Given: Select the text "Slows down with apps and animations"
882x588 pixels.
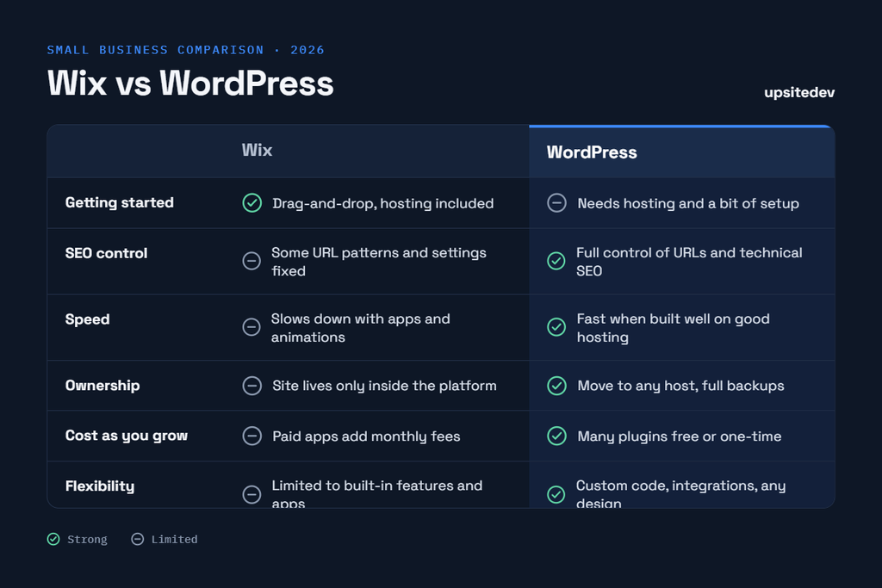Looking at the screenshot, I should pos(361,328).
